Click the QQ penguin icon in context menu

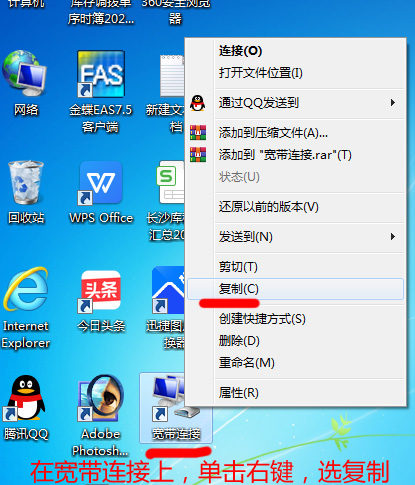198,103
